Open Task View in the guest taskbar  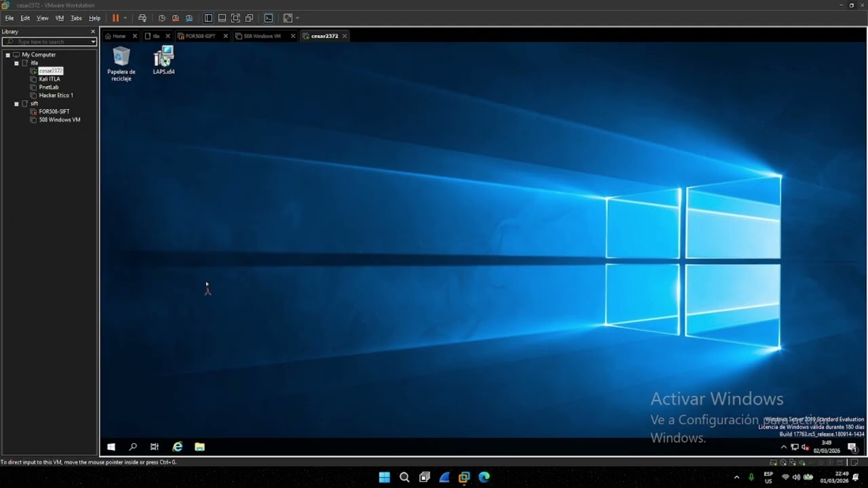[155, 447]
